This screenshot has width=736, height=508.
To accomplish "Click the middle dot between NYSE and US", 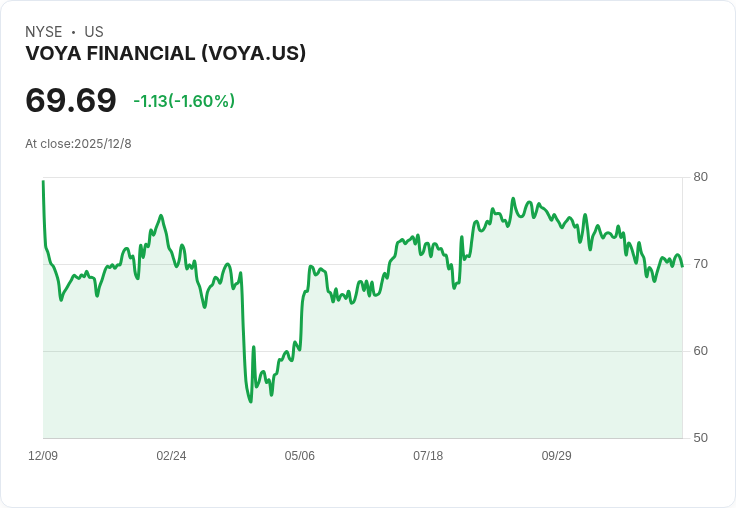I will click(x=74, y=32).
